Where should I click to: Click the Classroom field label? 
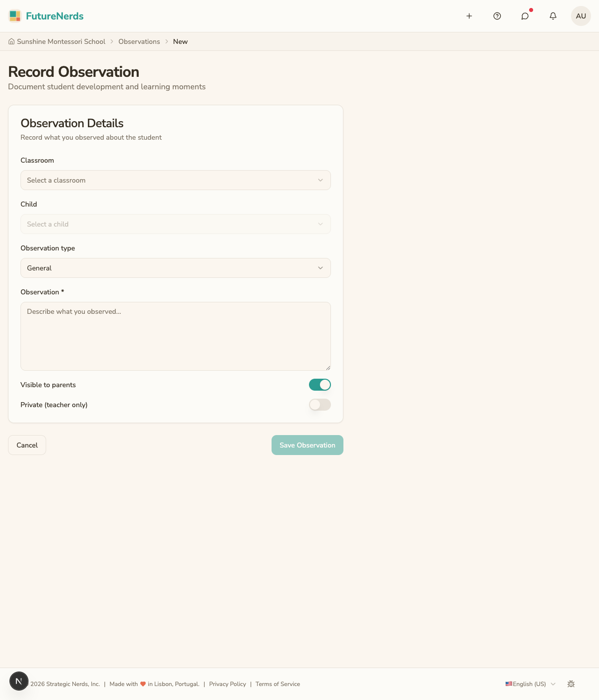click(x=37, y=160)
